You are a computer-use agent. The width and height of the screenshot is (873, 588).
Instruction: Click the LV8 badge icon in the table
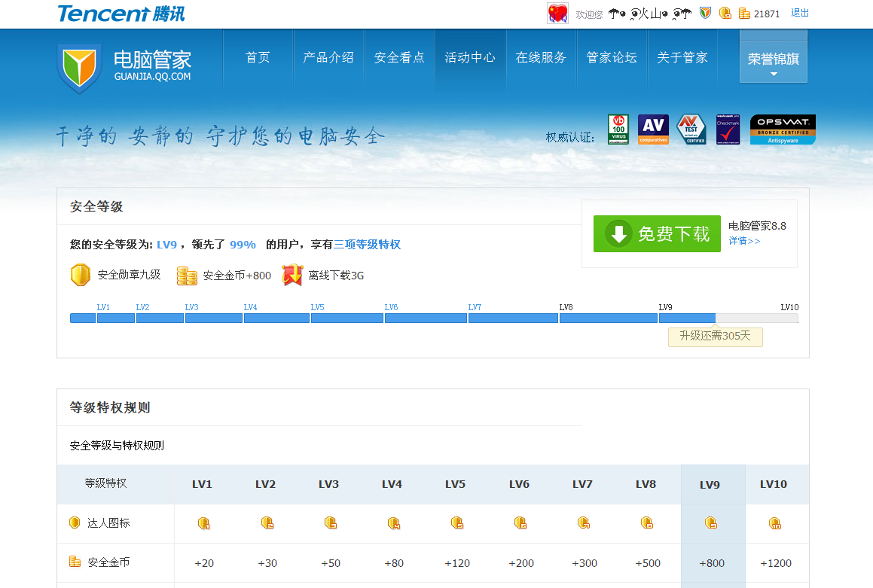pos(647,523)
